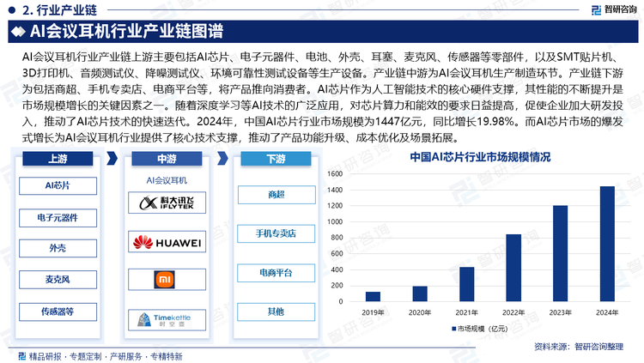Click the 商超 box
Screen dimensions: 644x363
point(276,195)
